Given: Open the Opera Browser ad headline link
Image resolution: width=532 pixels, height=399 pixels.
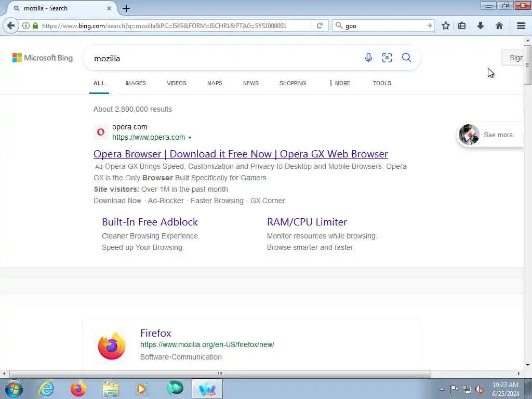Looking at the screenshot, I should (241, 154).
